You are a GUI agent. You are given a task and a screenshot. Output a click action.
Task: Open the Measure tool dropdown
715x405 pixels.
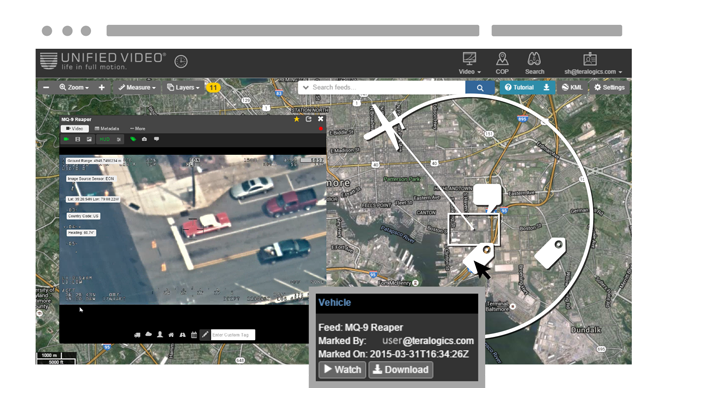[x=137, y=87]
